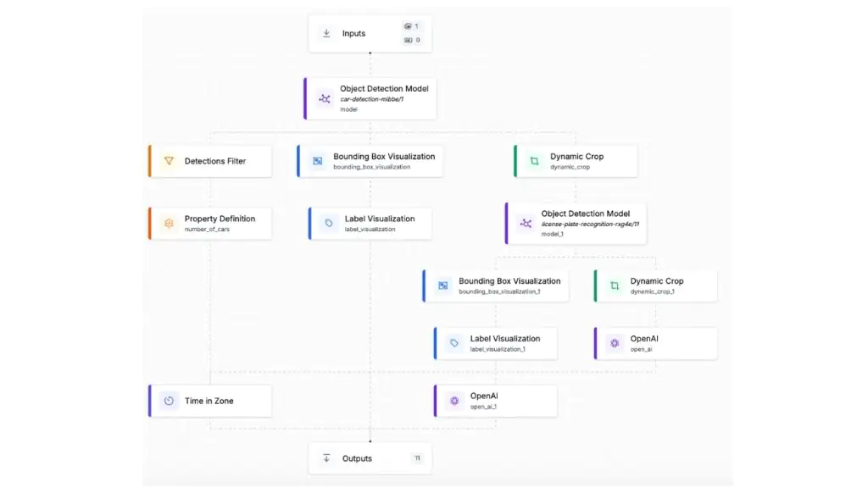Select the Bounding Box Visualization title under car model

coord(384,157)
